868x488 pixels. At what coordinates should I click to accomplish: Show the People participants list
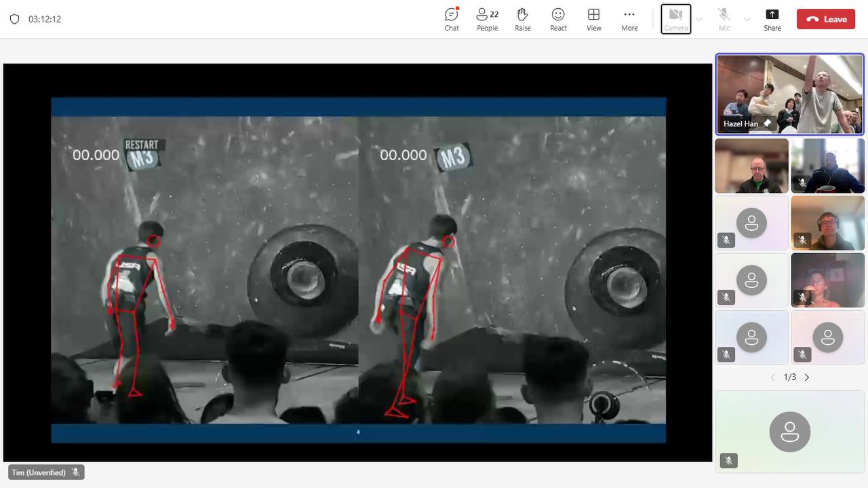coord(487,19)
